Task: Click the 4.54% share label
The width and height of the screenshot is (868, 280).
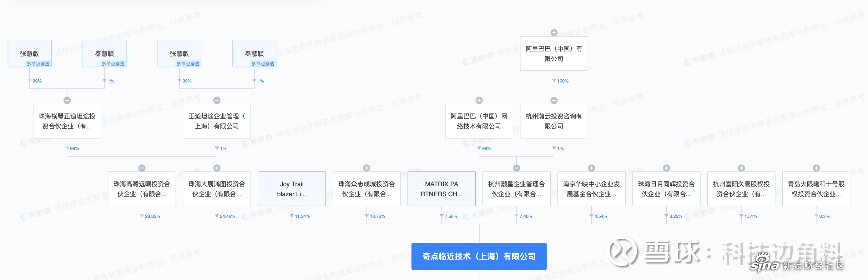Action: 601,216
